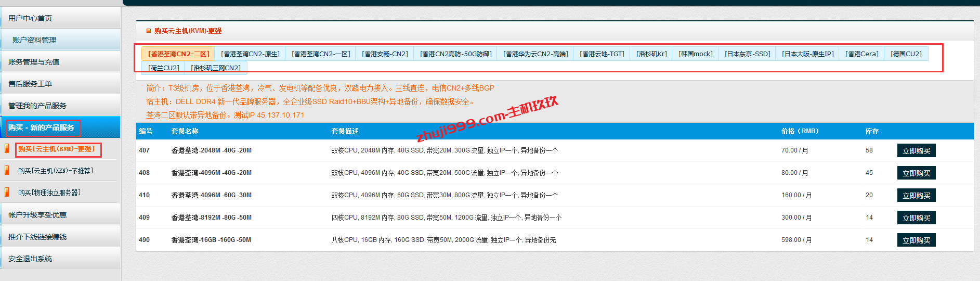The width and height of the screenshot is (980, 281).
Task: Click orange icon beside 购买[云主机(KVM)-更强]
Action: (x=7, y=149)
